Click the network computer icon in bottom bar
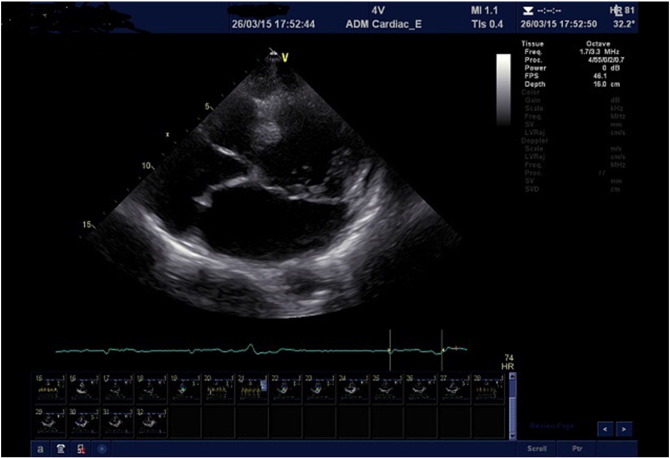Image resolution: width=670 pixels, height=458 pixels. pos(82,449)
